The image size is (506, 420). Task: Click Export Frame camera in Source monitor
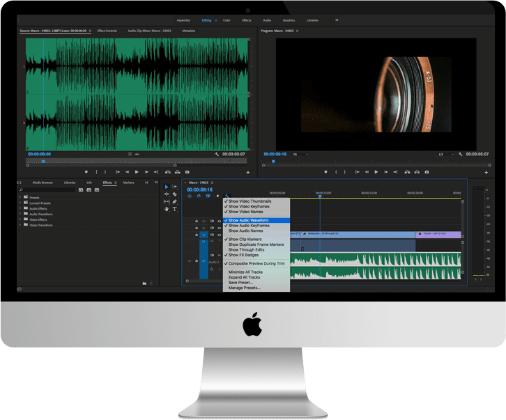tap(187, 172)
